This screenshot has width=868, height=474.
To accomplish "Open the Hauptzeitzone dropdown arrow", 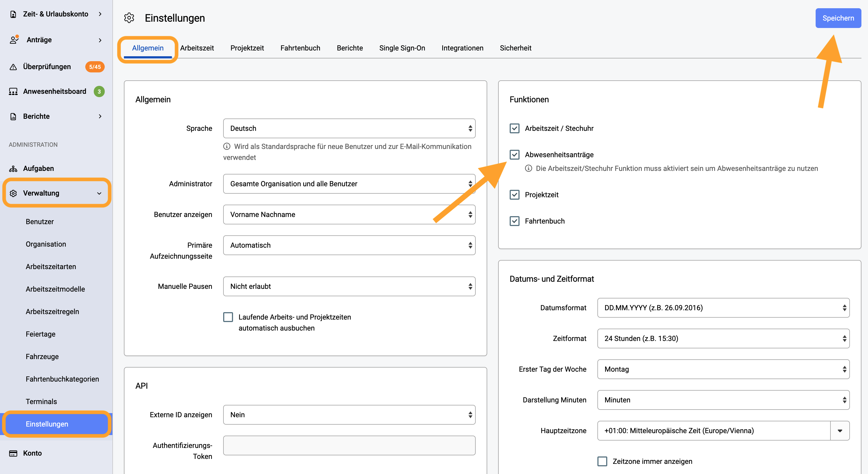I will (x=840, y=430).
